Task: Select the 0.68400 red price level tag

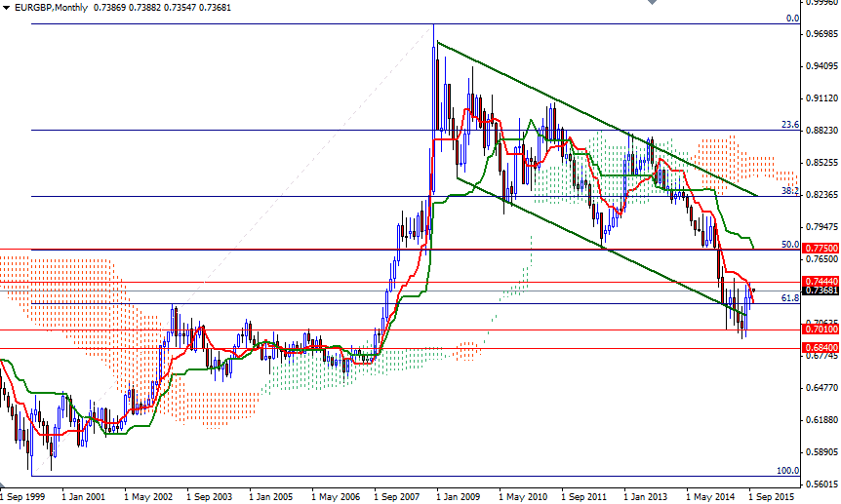Action: click(x=821, y=348)
